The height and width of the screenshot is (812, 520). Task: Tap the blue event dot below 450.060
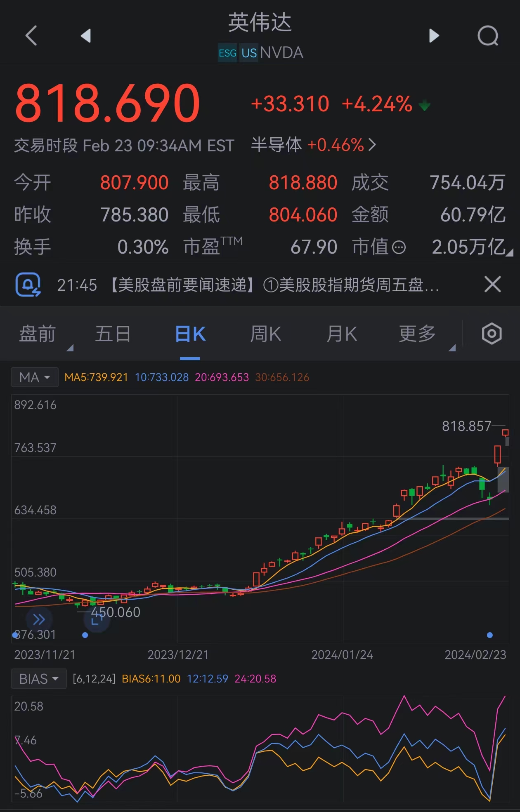pyautogui.click(x=85, y=635)
